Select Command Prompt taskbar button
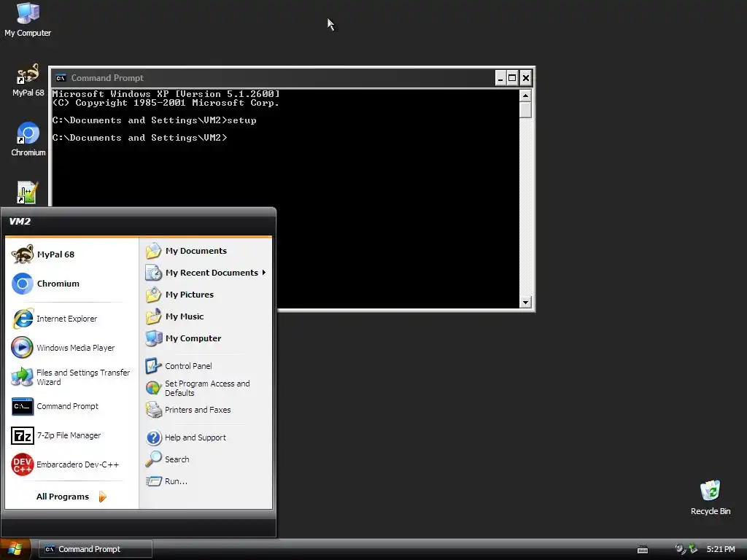Image resolution: width=747 pixels, height=560 pixels. point(96,549)
